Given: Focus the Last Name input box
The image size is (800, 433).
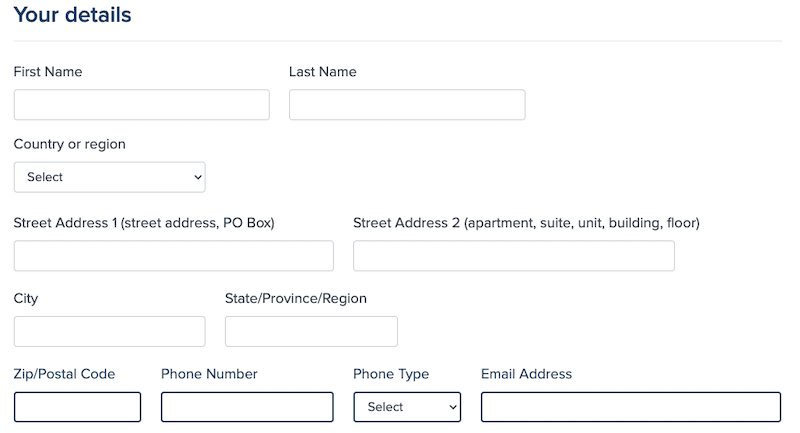Looking at the screenshot, I should pos(406,105).
